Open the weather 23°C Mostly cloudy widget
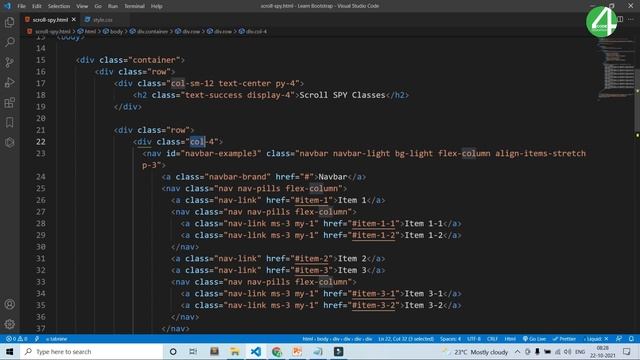Viewport: 640px width, 360px height. click(x=476, y=351)
